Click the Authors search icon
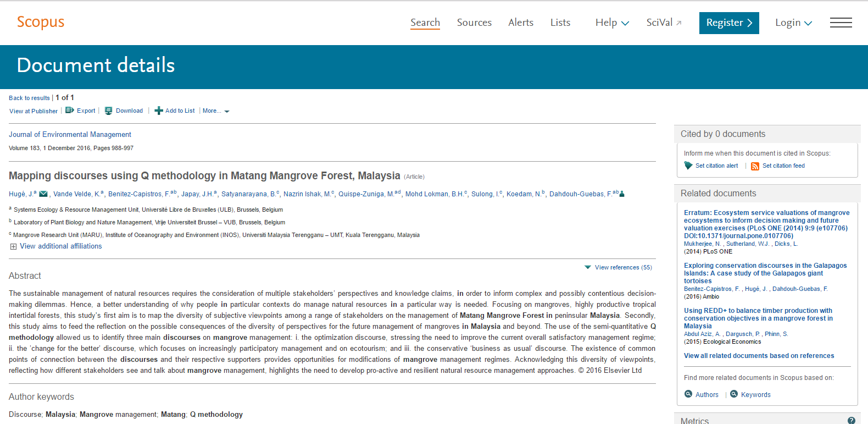 pyautogui.click(x=688, y=394)
